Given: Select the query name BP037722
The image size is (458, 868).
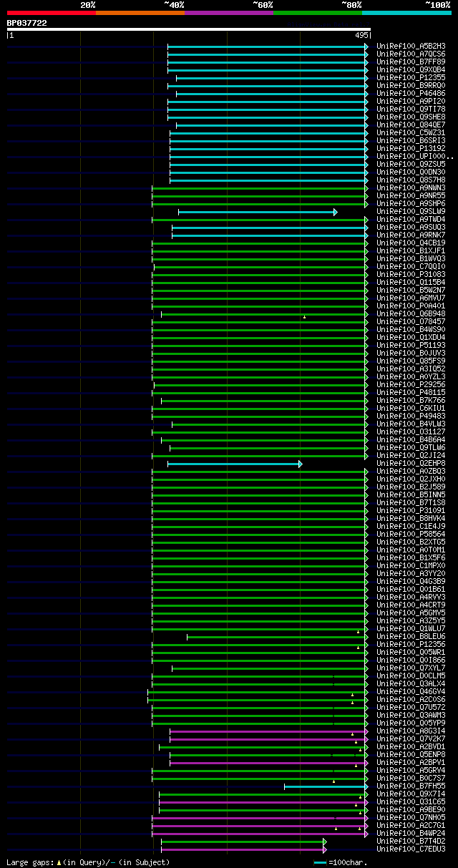Looking at the screenshot, I should 27,23.
